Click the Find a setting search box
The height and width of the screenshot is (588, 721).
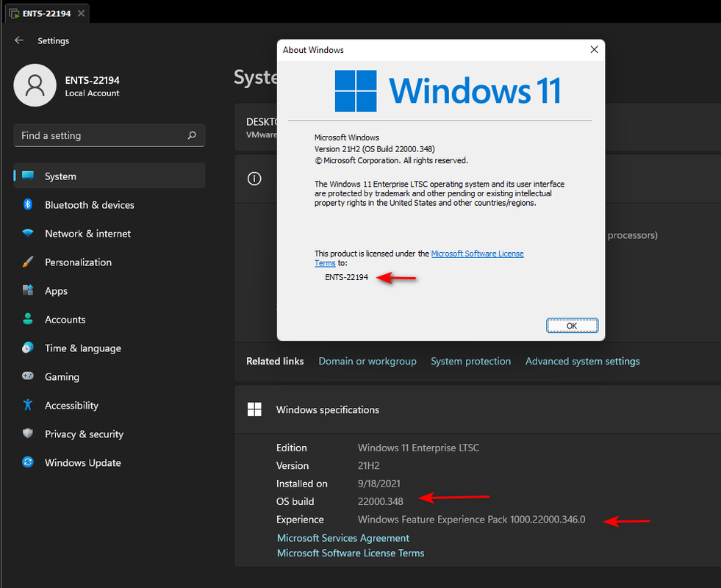click(110, 135)
